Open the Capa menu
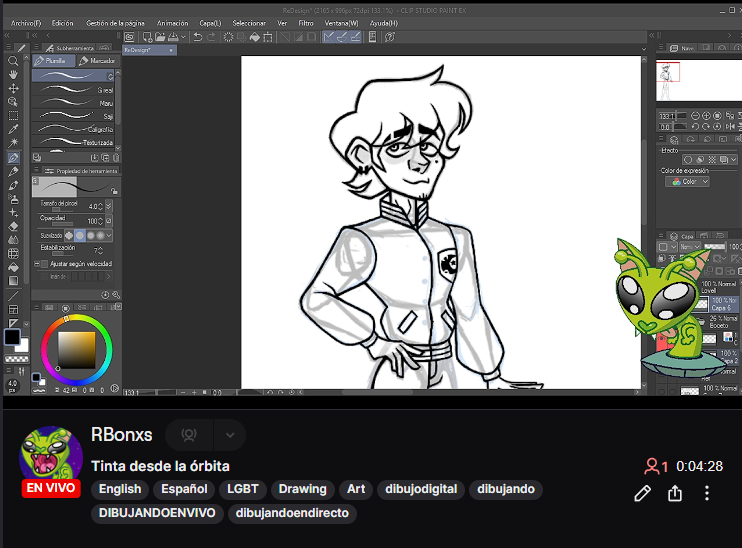 pyautogui.click(x=210, y=23)
